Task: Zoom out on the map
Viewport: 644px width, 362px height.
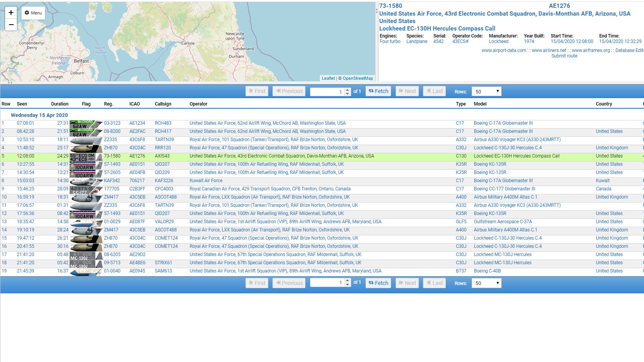Action: point(11,25)
